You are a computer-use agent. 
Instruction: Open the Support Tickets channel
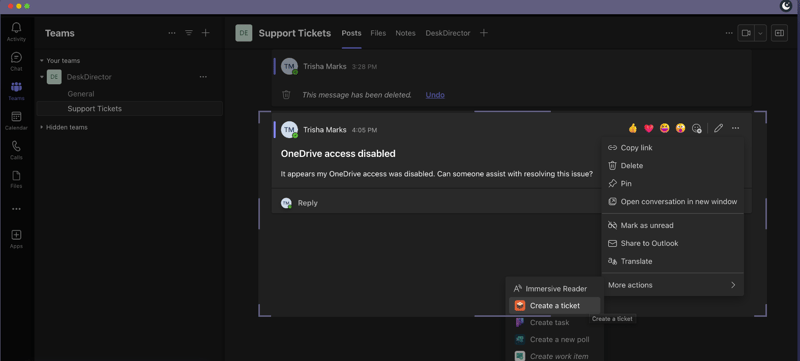(130, 109)
